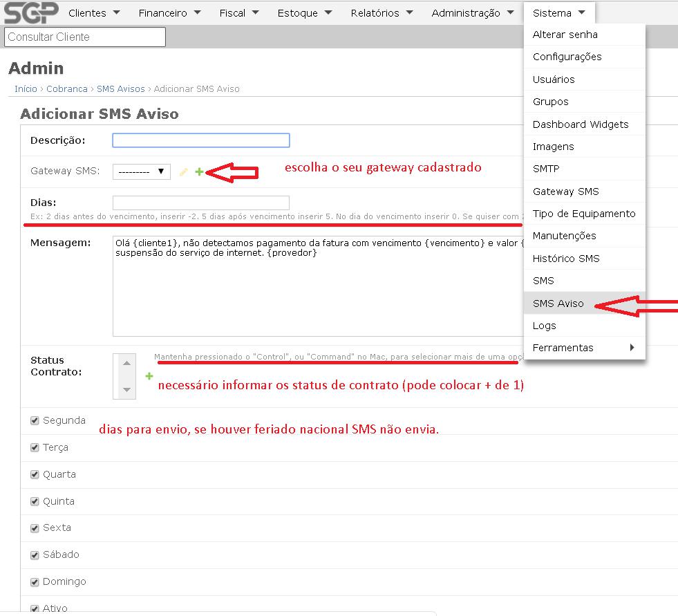Disable the Domingo checkbox
The height and width of the screenshot is (616, 678).
[35, 581]
